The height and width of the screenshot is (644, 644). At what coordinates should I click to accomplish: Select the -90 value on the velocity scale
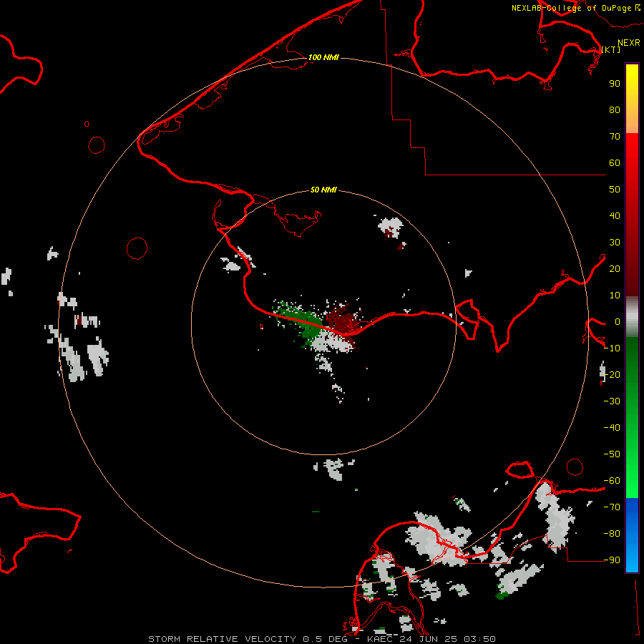[612, 560]
